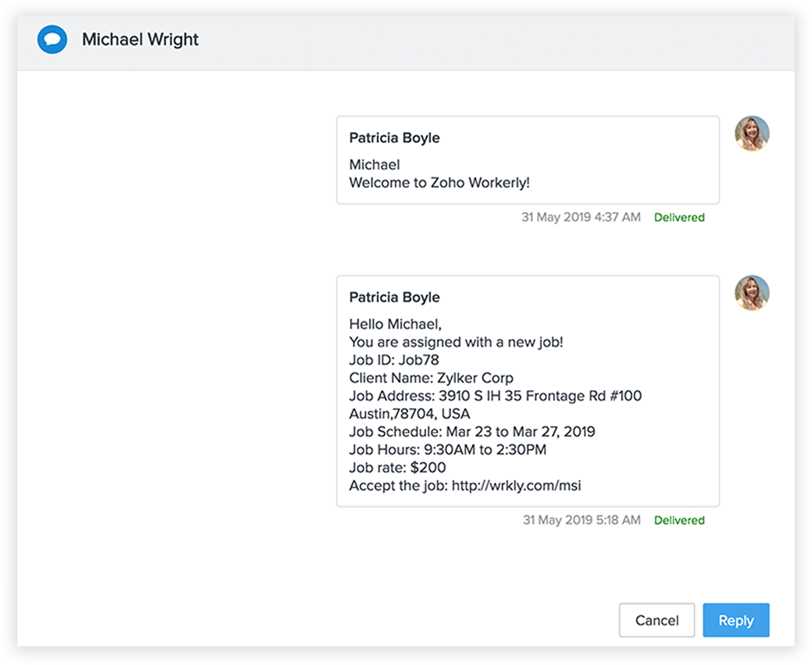
Task: Click Patricia Boyle's avatar beside welcome message
Action: tap(752, 133)
